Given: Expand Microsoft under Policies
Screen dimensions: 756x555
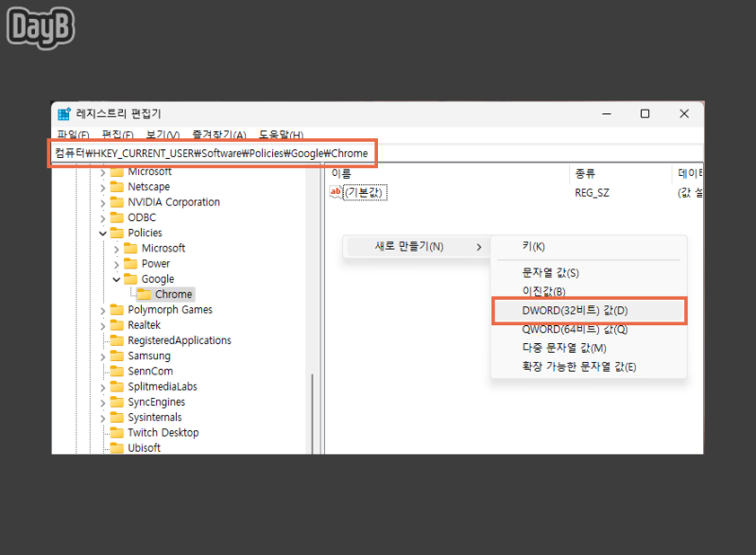Looking at the screenshot, I should 116,250.
